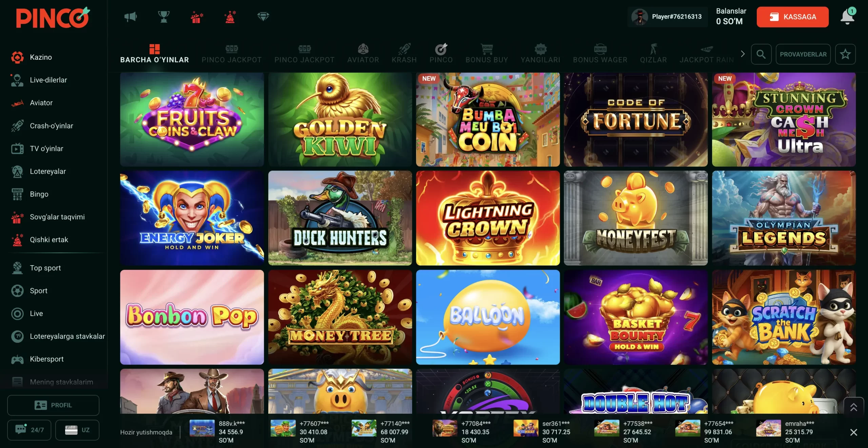Screen dimensions: 868x448
Task: Close the Hozir yutishmoqda winners bar
Action: (x=853, y=432)
